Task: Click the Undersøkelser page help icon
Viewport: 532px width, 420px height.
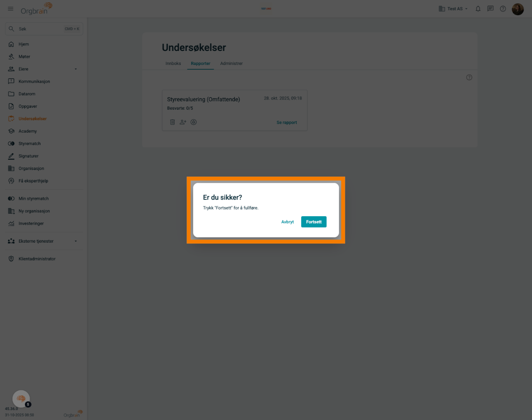Action: pyautogui.click(x=469, y=77)
